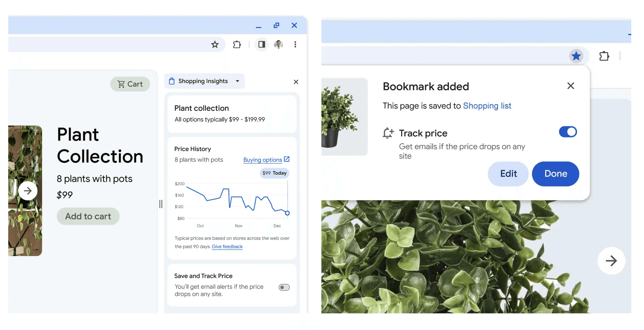Click the side panel resize handle
The width and height of the screenshot is (644, 330).
coord(161,204)
